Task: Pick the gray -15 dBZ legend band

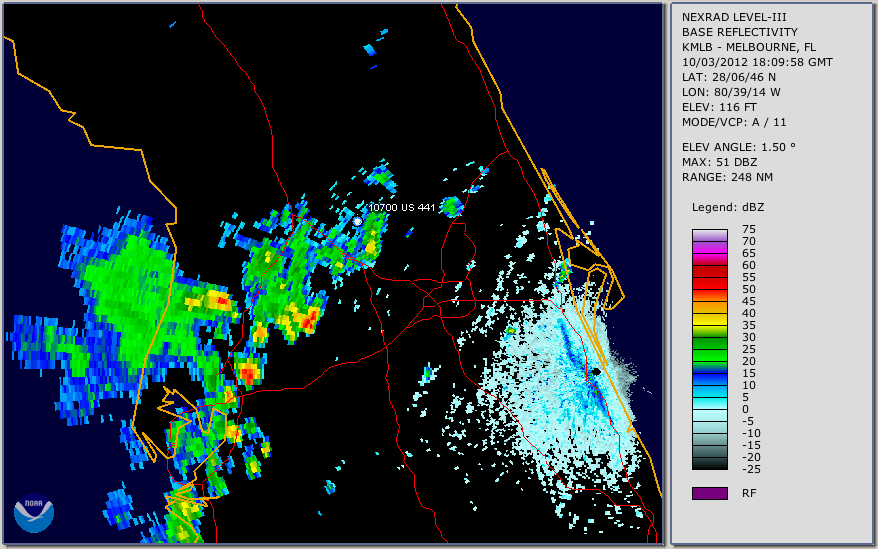Action: [x=709, y=452]
